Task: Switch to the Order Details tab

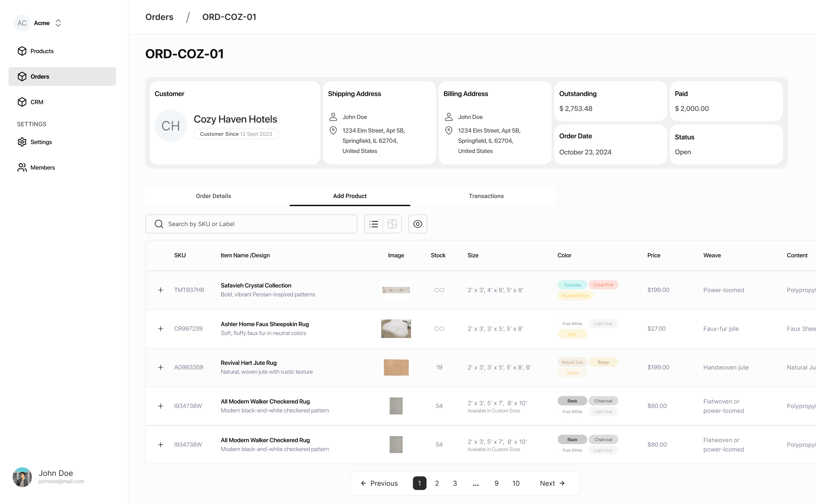Action: [x=213, y=196]
